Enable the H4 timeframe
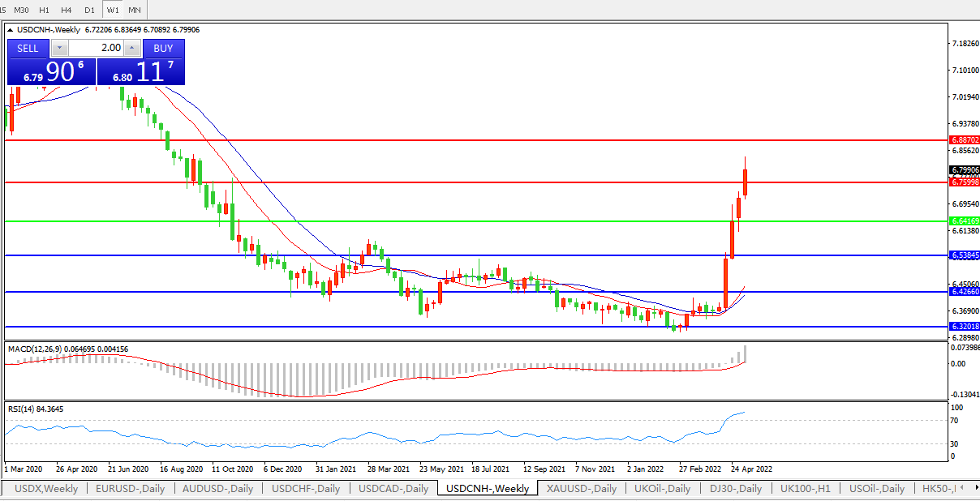This screenshot has height=501, width=980. coord(67,10)
